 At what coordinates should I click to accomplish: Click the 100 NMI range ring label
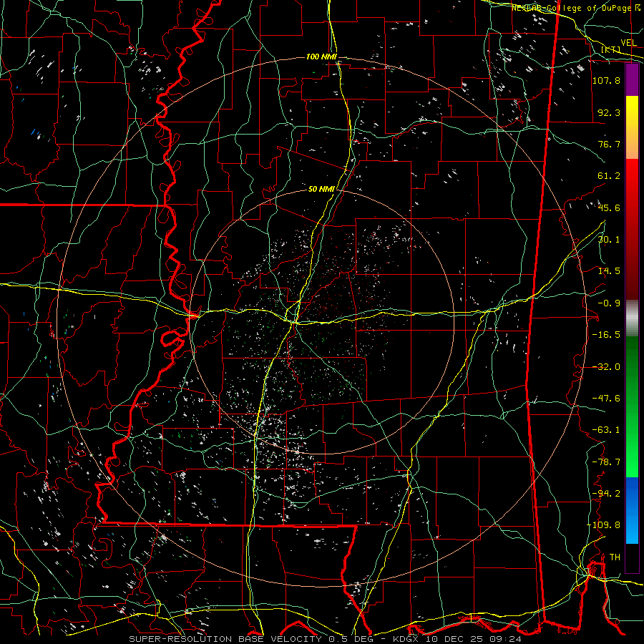point(321,57)
